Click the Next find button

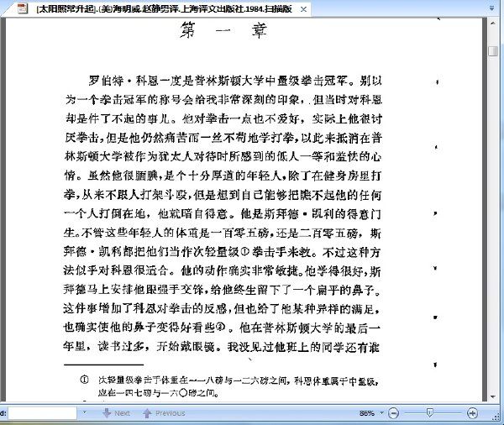point(117,413)
